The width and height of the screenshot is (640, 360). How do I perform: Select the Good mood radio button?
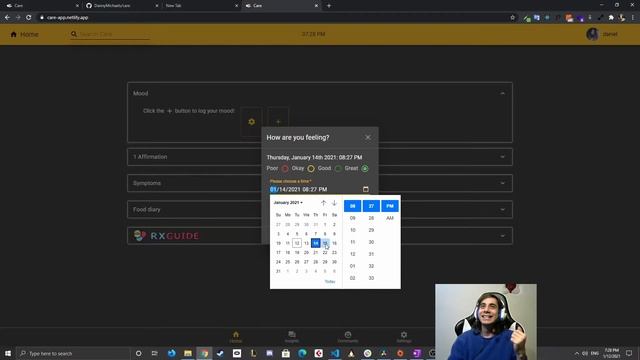click(338, 169)
